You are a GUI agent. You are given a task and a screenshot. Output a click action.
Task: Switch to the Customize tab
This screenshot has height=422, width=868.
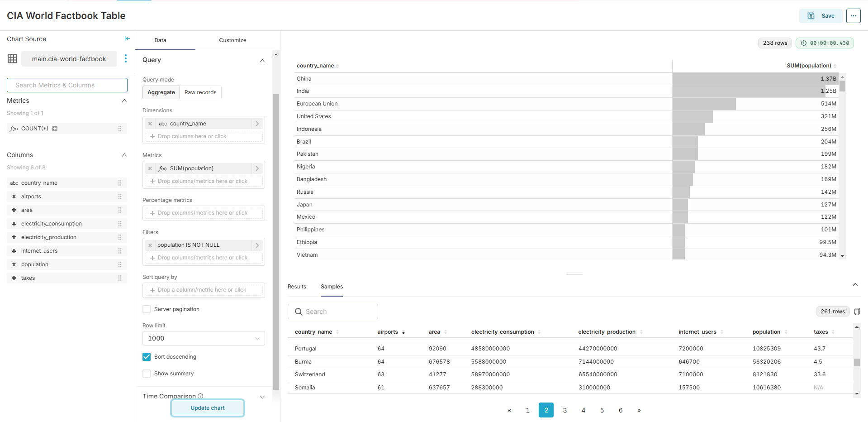(x=232, y=40)
